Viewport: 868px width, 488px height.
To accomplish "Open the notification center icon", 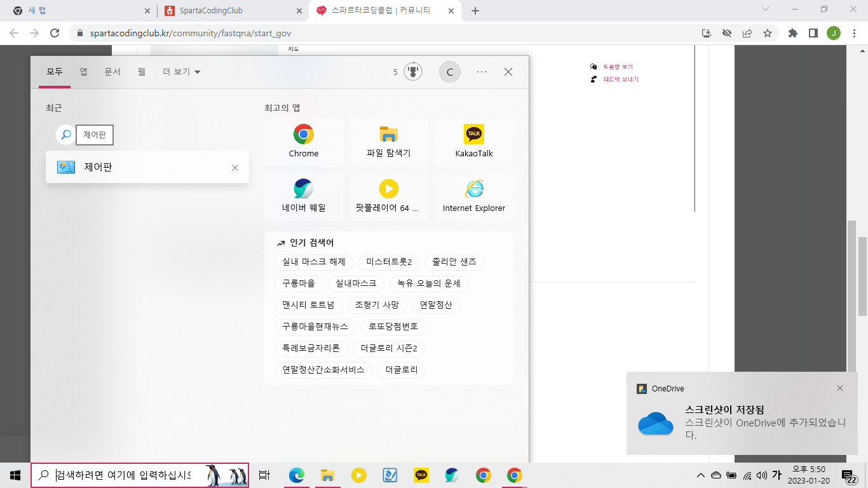I will [x=849, y=476].
